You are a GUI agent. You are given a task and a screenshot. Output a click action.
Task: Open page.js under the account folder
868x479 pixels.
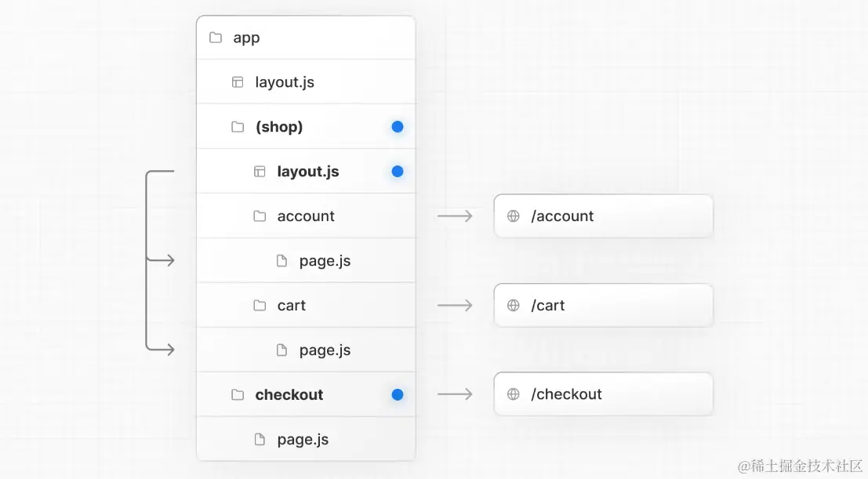pos(325,261)
